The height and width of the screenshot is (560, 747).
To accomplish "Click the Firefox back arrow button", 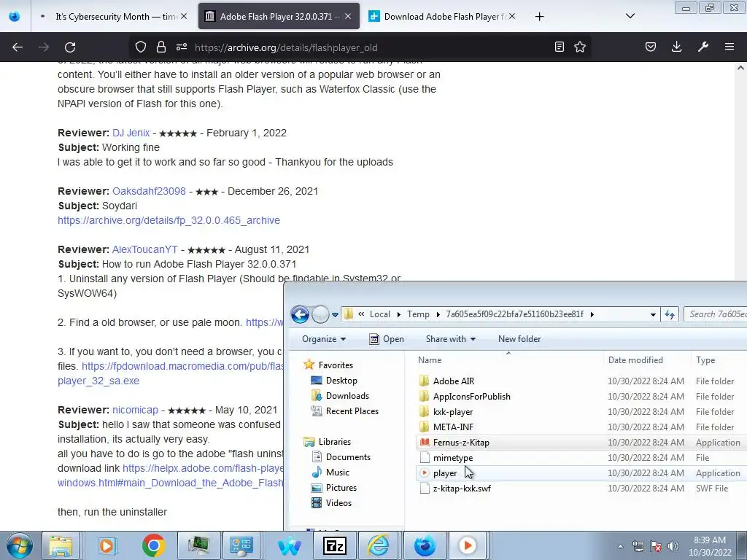I will pyautogui.click(x=18, y=47).
